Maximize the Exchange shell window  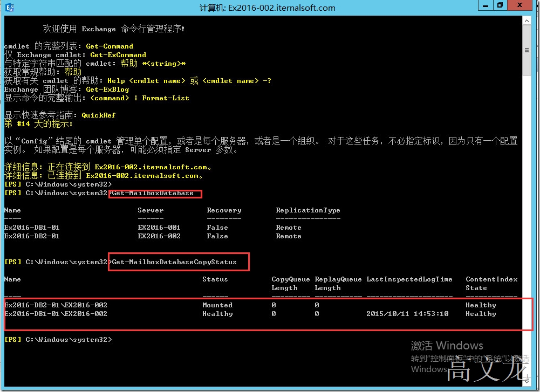(500, 5)
